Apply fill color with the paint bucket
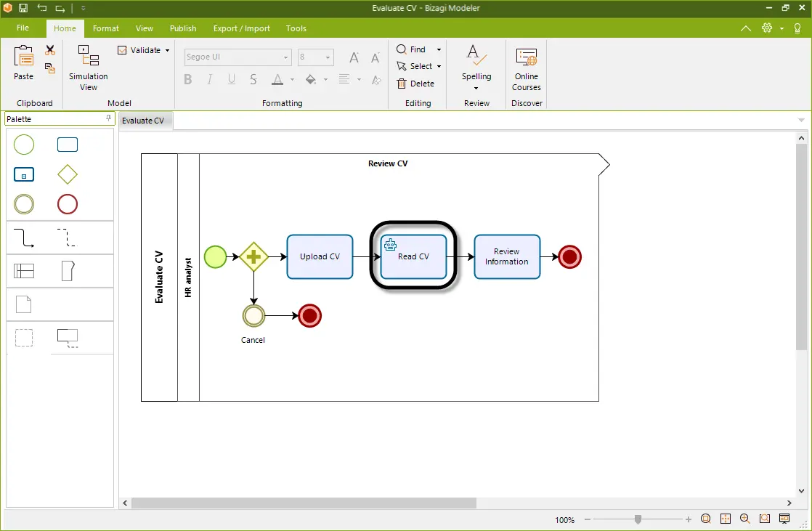Screen dimensions: 812x531 click(x=311, y=79)
